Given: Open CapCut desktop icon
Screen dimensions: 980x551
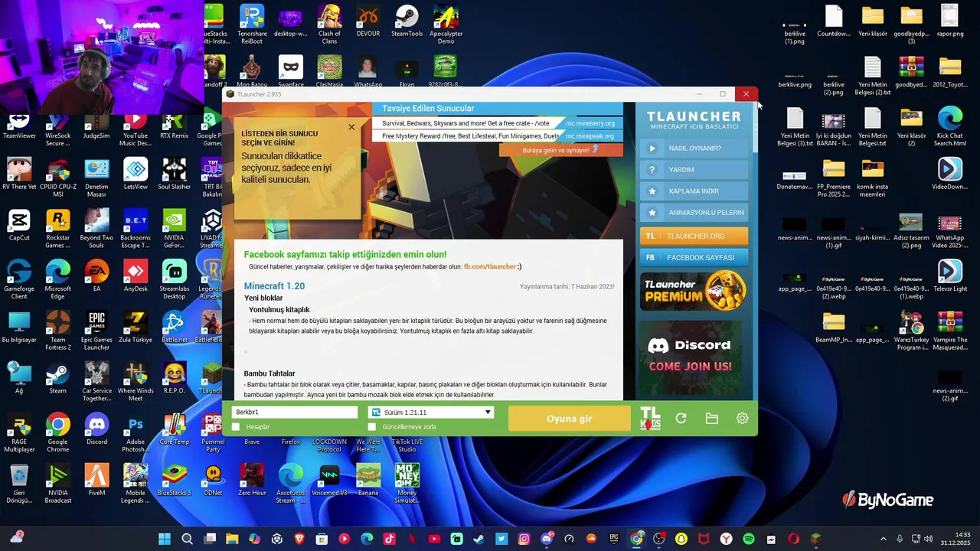Looking at the screenshot, I should [19, 225].
